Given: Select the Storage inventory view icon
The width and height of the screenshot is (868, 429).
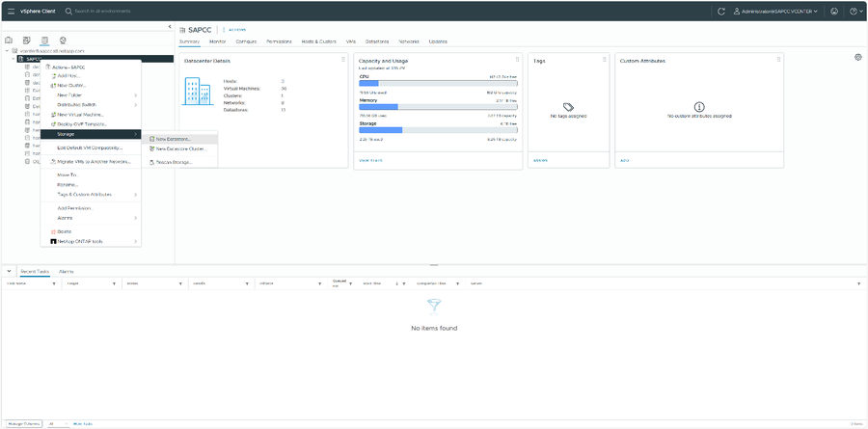Looking at the screenshot, I should click(44, 40).
